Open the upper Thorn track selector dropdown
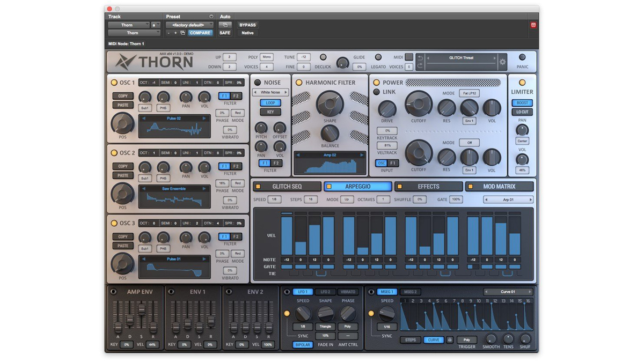 click(x=129, y=25)
